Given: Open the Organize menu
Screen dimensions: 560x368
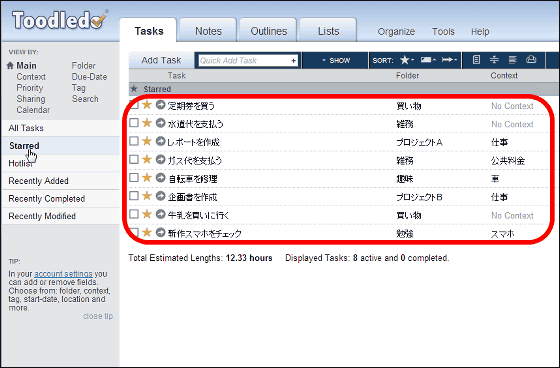Looking at the screenshot, I should (x=396, y=32).
